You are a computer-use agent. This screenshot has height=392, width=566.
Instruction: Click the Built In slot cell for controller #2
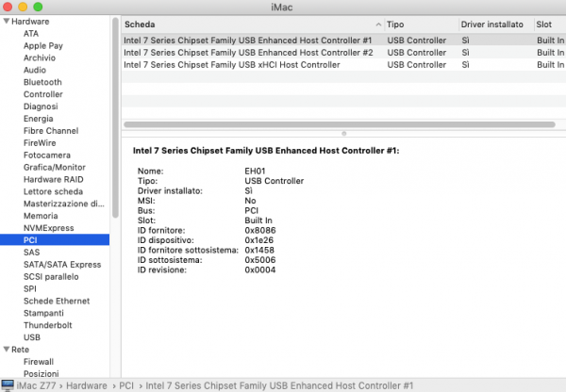point(551,53)
